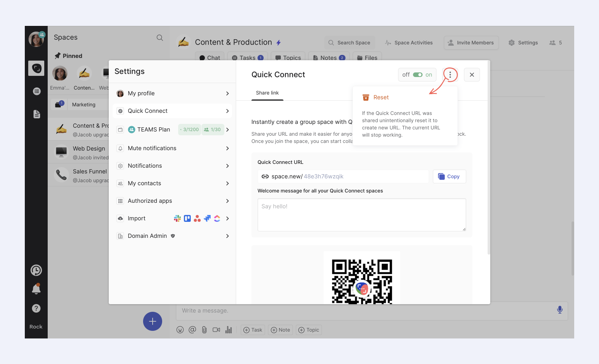Open the notes document sidebar icon
This screenshot has width=599, height=364.
pyautogui.click(x=37, y=114)
